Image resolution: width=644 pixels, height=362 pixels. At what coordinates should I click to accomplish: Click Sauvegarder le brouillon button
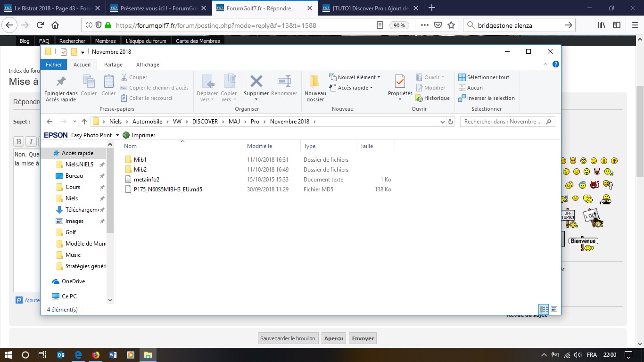pyautogui.click(x=288, y=338)
